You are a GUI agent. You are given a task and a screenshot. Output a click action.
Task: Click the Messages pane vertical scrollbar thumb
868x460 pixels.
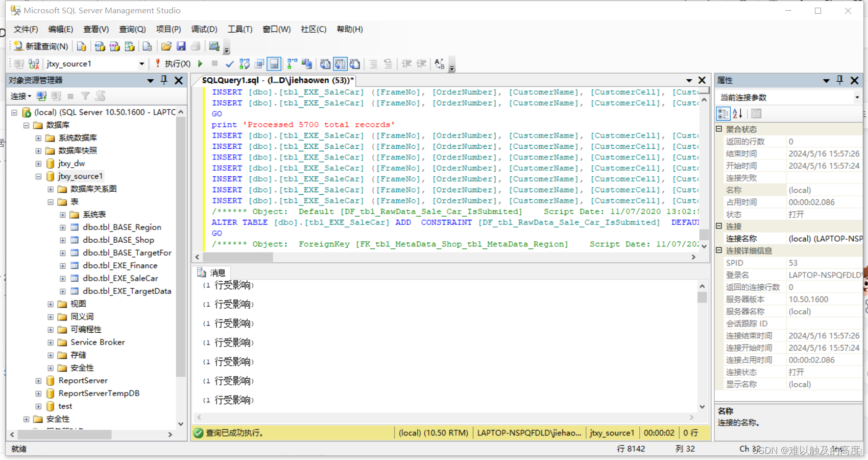(702, 297)
